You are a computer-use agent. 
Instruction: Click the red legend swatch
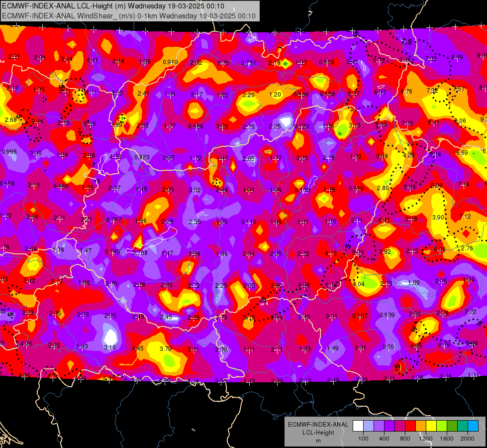click(x=410, y=426)
